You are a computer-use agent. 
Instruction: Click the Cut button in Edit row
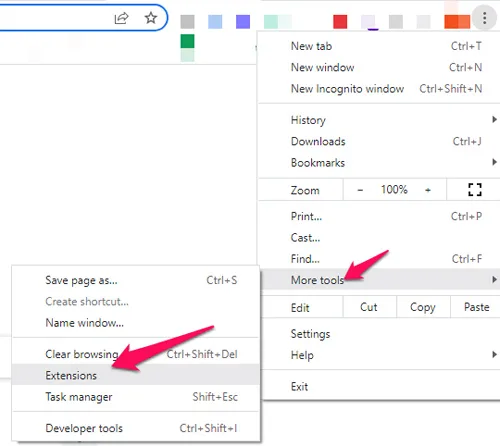(369, 307)
